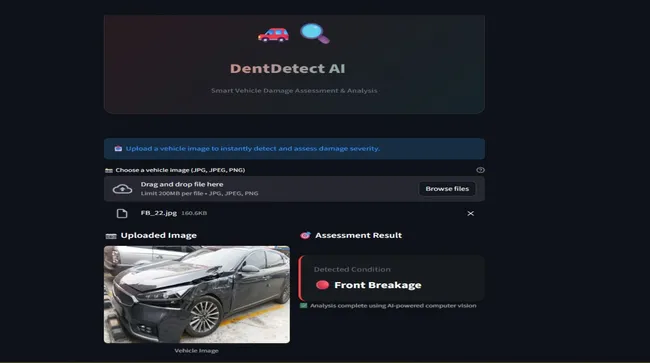Click the DentDetect AI title
Screen dimensions: 650x363
[x=288, y=68]
